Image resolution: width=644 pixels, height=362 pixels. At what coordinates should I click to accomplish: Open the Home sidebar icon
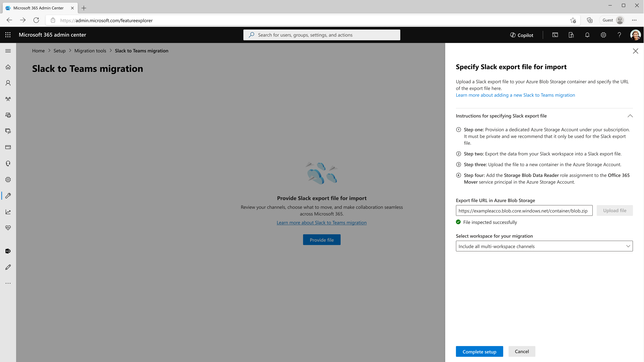pyautogui.click(x=8, y=67)
